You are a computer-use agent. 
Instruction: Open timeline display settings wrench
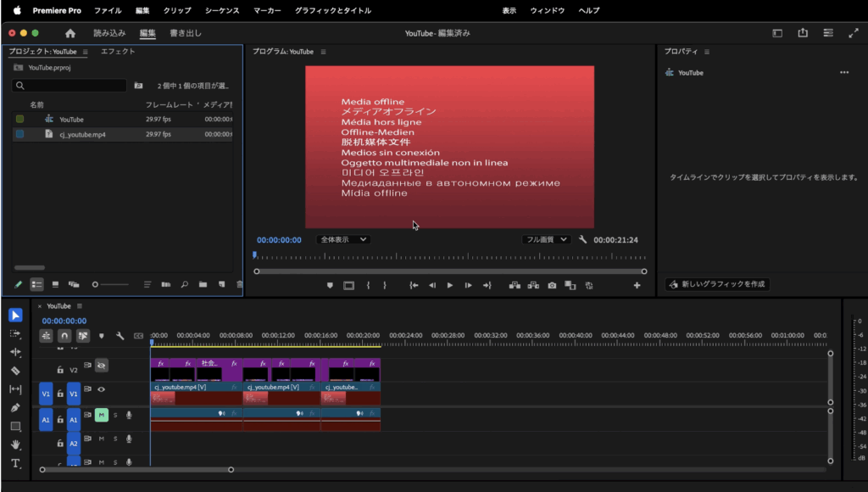120,336
